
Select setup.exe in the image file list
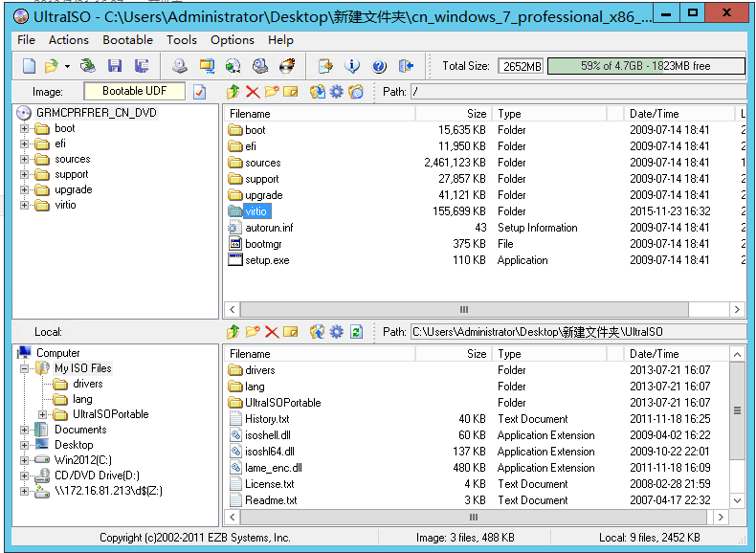(x=267, y=260)
